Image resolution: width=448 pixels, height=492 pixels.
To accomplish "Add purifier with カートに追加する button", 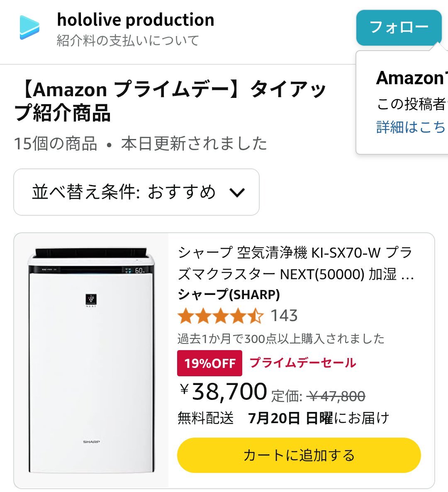I will coord(299,455).
